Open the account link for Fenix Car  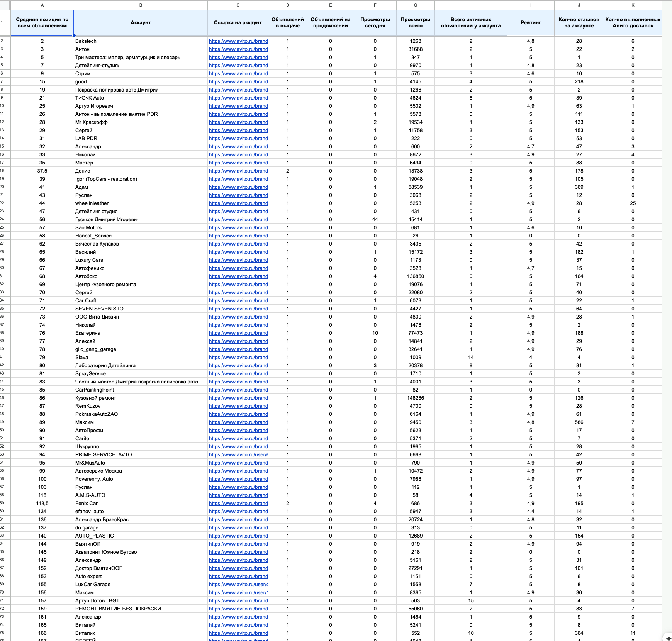click(x=238, y=503)
